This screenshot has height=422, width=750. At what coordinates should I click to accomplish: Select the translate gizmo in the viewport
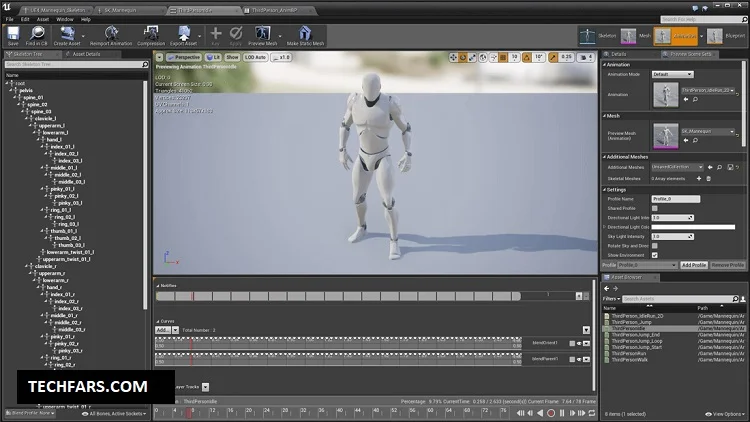pos(453,57)
